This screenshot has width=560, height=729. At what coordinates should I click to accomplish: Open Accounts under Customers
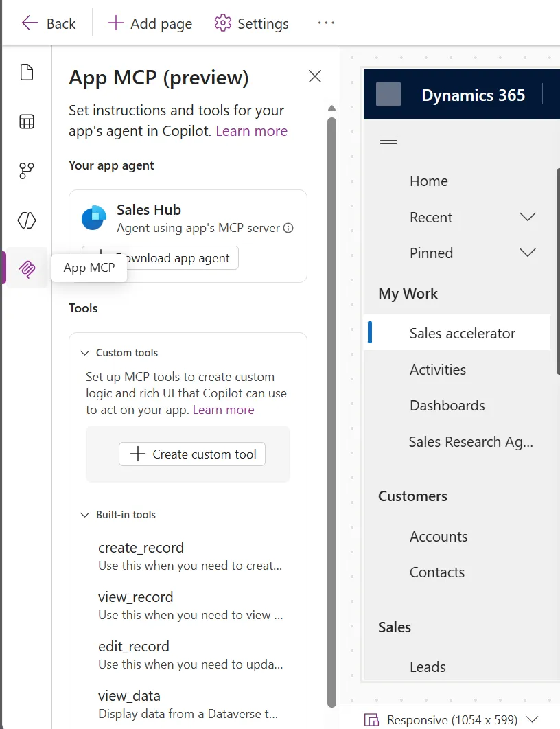coord(439,537)
